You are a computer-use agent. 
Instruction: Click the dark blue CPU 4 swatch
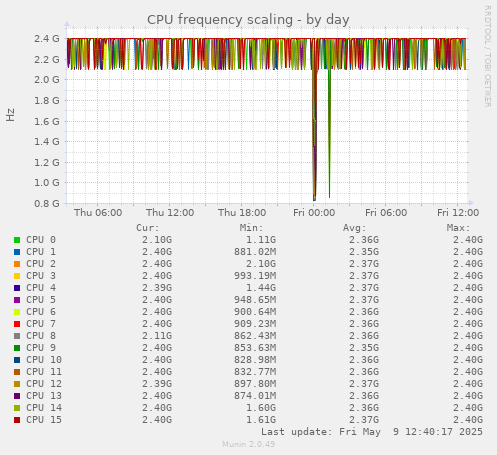point(17,288)
